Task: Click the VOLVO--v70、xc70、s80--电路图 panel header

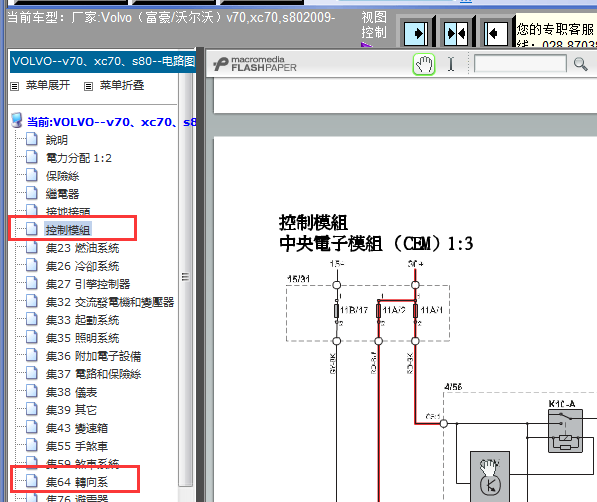Action: click(103, 61)
